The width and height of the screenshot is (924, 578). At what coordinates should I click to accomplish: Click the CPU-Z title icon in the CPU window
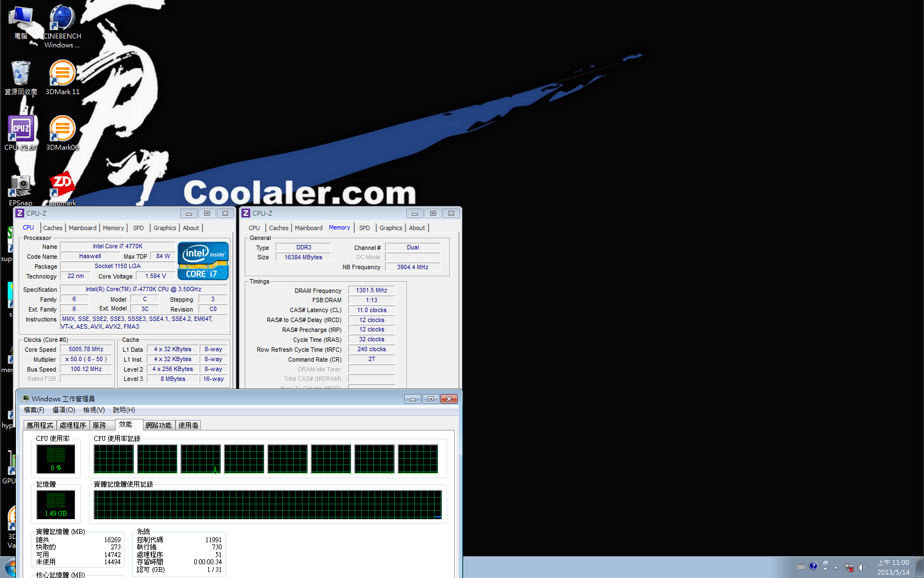[20, 213]
